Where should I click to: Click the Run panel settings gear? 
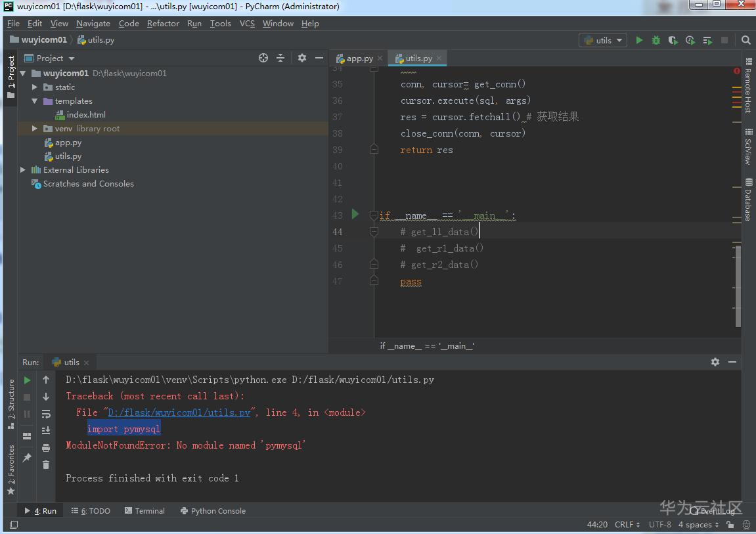tap(715, 362)
